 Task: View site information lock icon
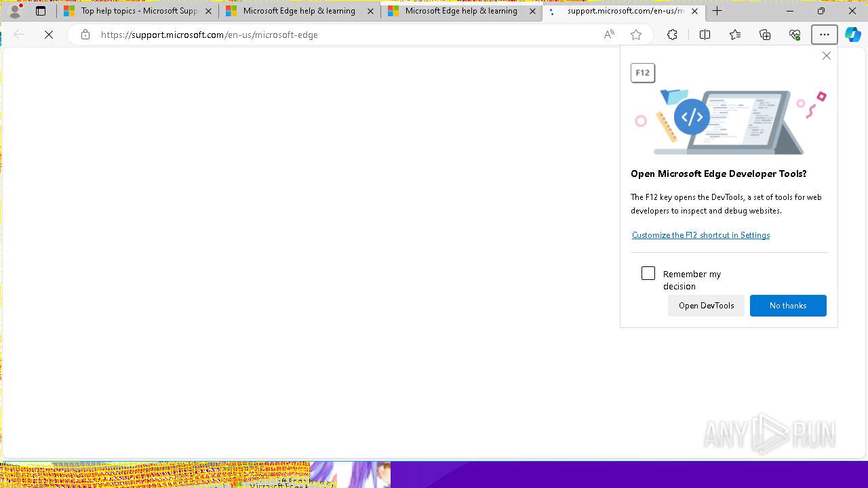point(85,35)
